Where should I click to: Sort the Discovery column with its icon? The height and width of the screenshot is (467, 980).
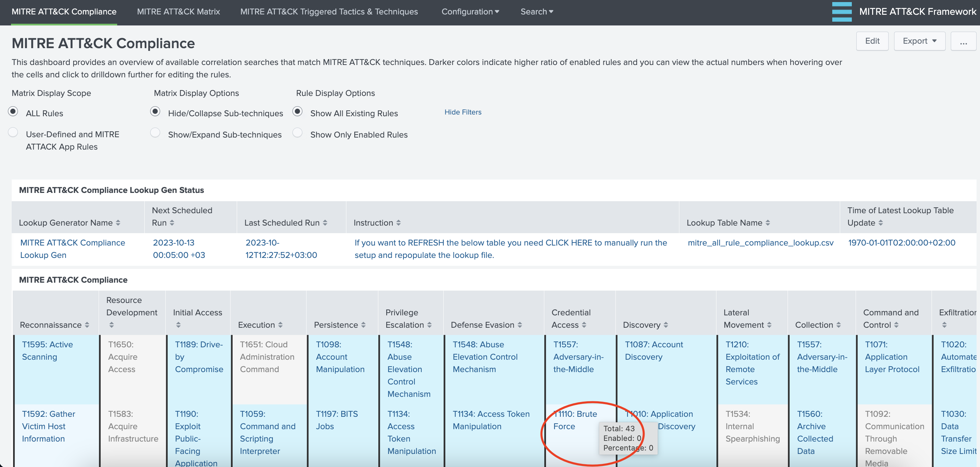(666, 325)
